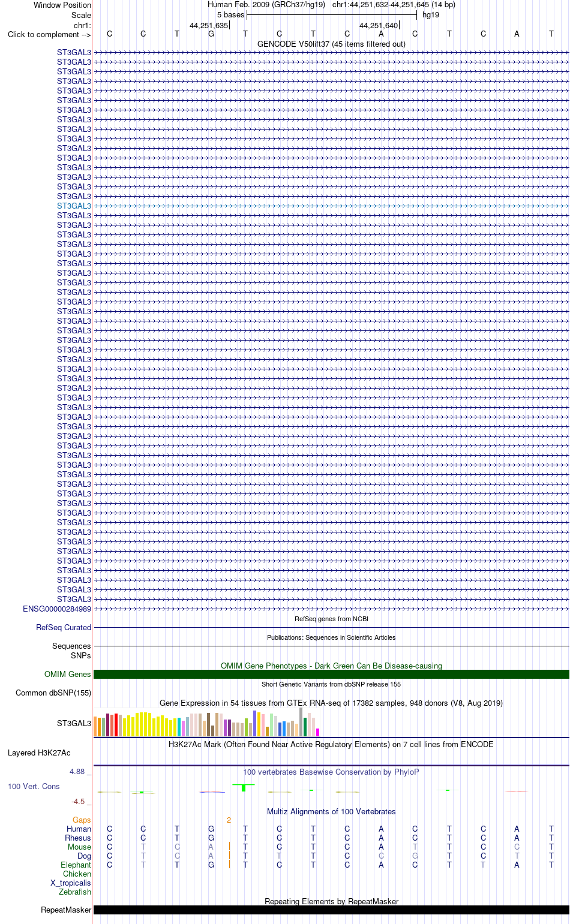Click the 44,251,635 position tick label
Viewport: 570px width, 924px height.
click(x=209, y=25)
